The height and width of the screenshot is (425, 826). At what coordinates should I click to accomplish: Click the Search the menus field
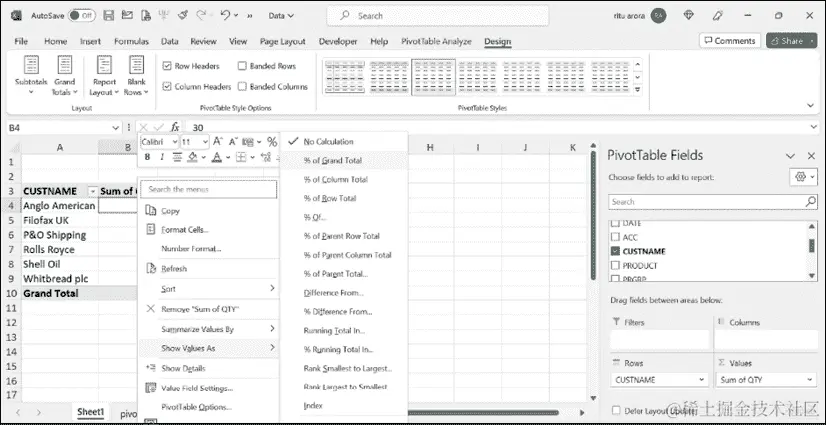[x=210, y=189]
